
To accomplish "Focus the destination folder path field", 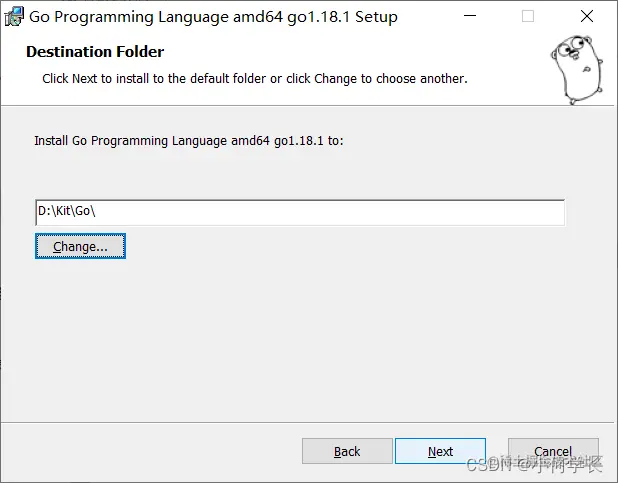I will click(x=300, y=213).
